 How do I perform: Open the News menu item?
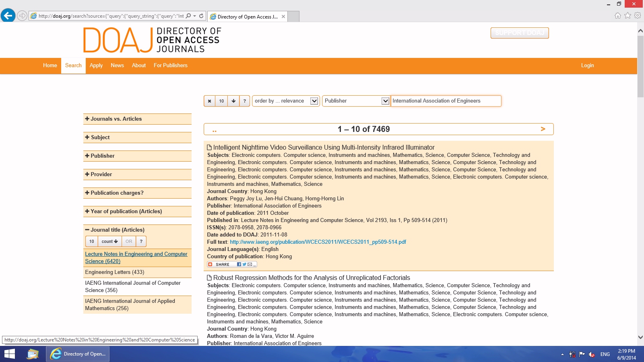click(x=117, y=66)
